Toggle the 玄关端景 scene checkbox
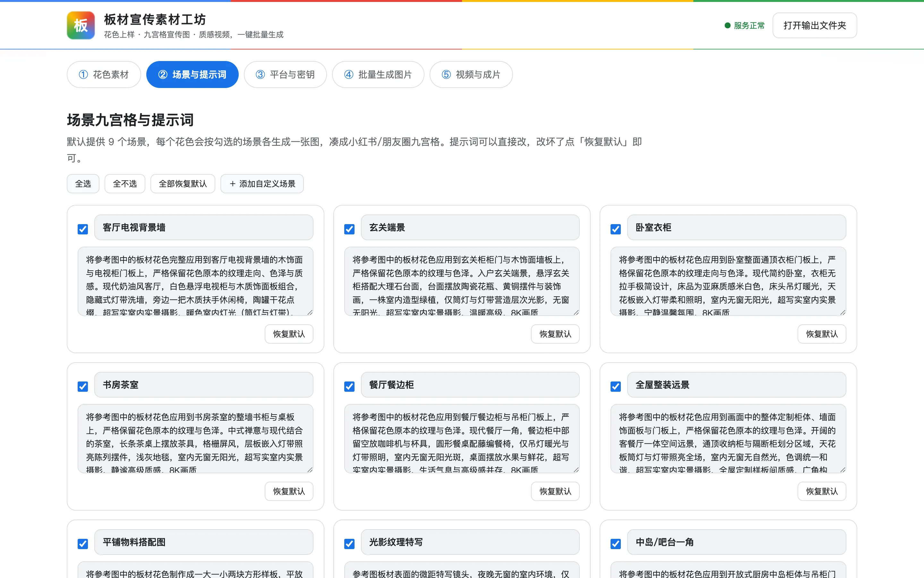The height and width of the screenshot is (578, 924). click(x=349, y=229)
